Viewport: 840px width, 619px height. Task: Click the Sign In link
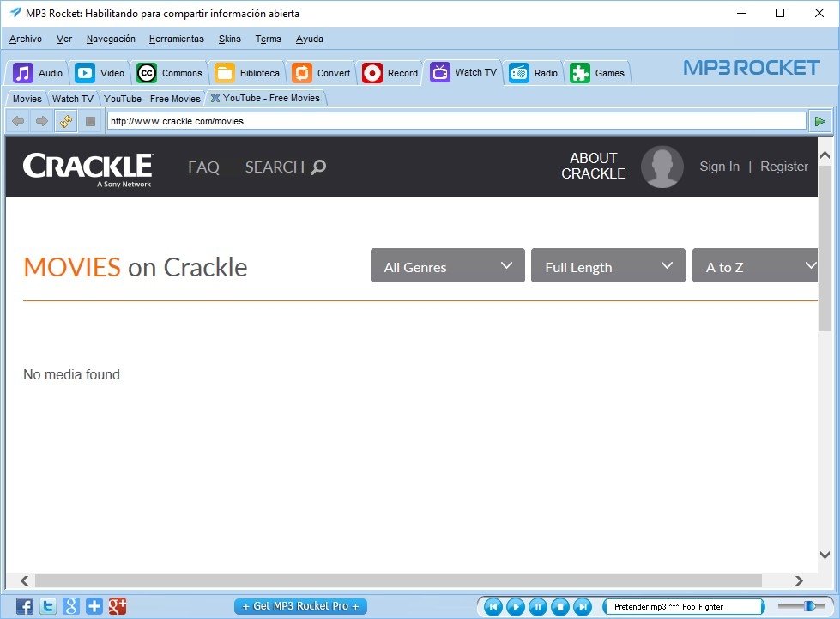pyautogui.click(x=720, y=167)
